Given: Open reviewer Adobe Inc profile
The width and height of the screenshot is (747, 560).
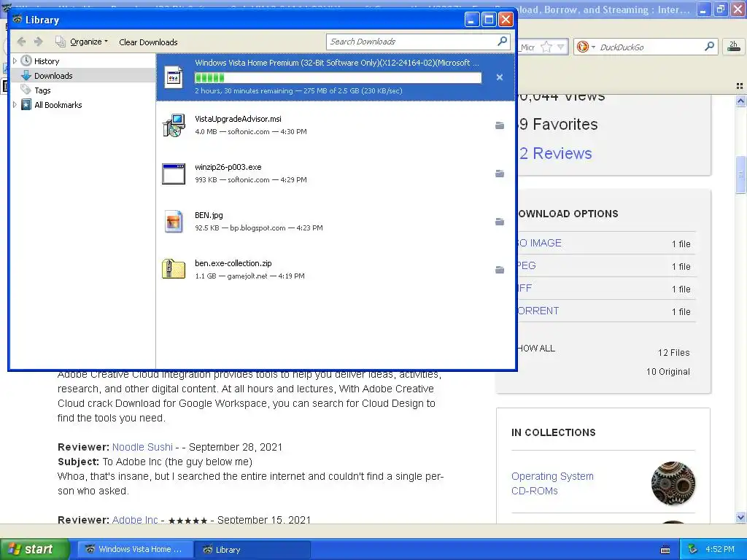Looking at the screenshot, I should click(135, 519).
